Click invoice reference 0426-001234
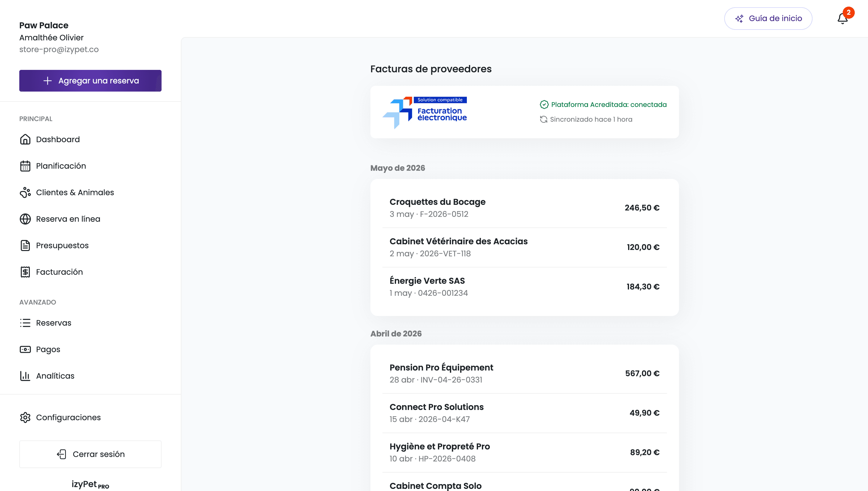 [443, 293]
